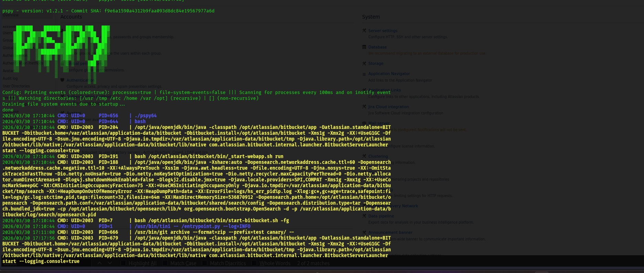Image resolution: width=644 pixels, height=273 pixels.
Task: Open the Announcement banner link
Action: [390, 233]
